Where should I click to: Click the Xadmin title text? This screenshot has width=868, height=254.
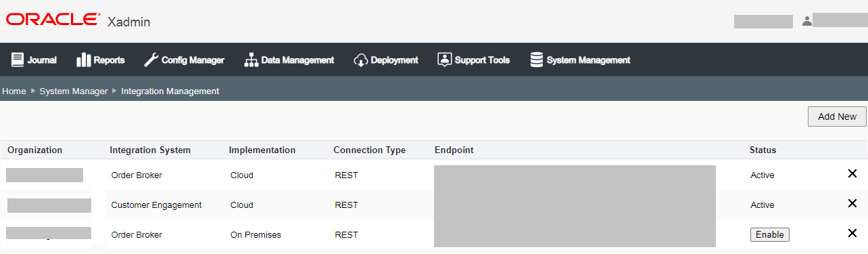coord(128,22)
